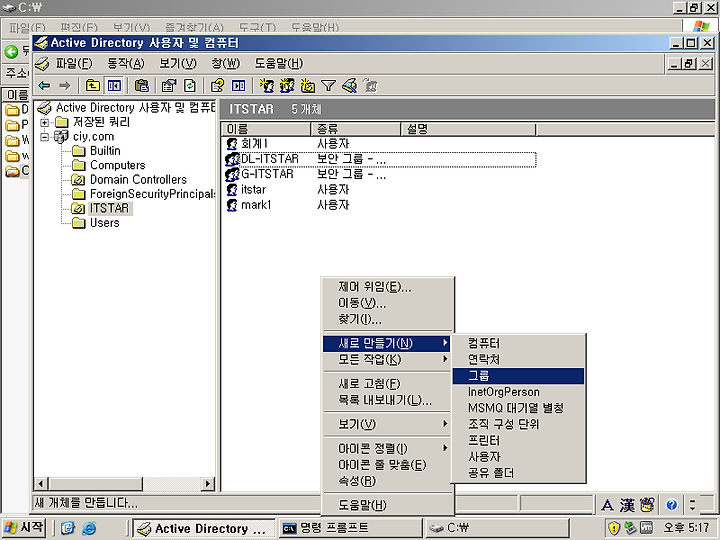Select the mark1 user in the list
Screen dimensions: 720x540
(x=256, y=205)
